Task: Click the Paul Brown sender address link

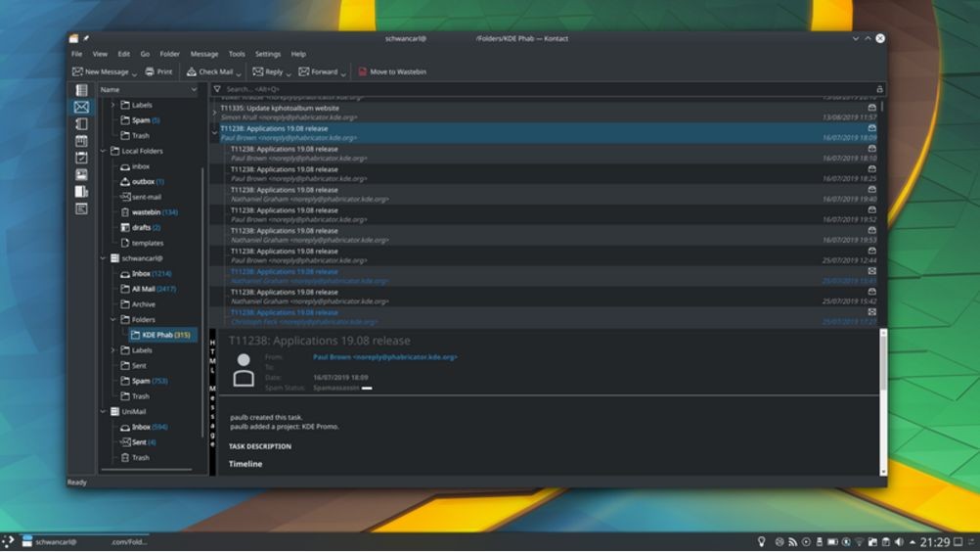Action: [385, 357]
